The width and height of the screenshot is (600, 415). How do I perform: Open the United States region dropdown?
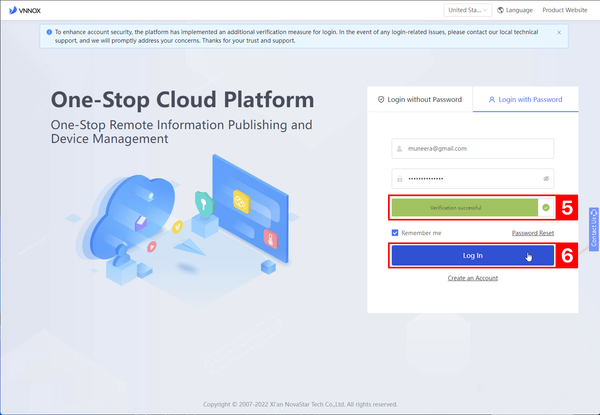(466, 10)
